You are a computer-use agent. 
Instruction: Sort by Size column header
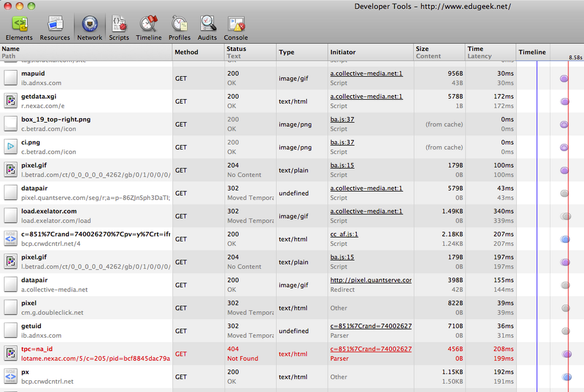(440, 52)
